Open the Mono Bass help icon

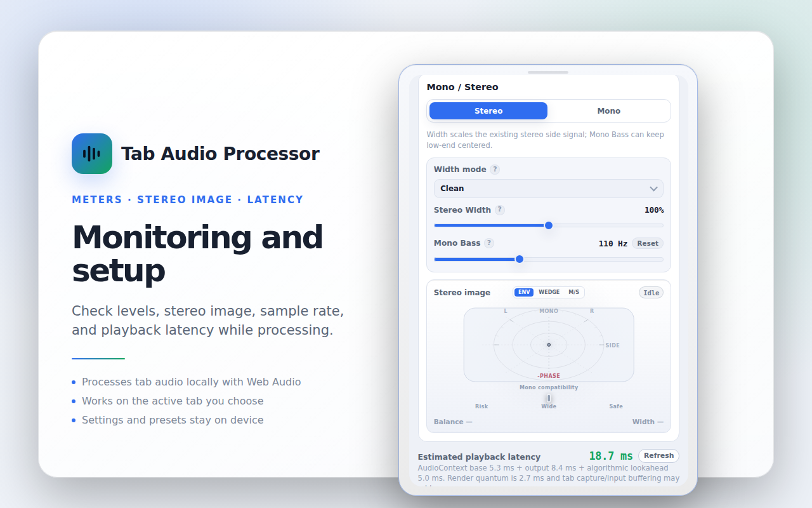[x=489, y=243]
